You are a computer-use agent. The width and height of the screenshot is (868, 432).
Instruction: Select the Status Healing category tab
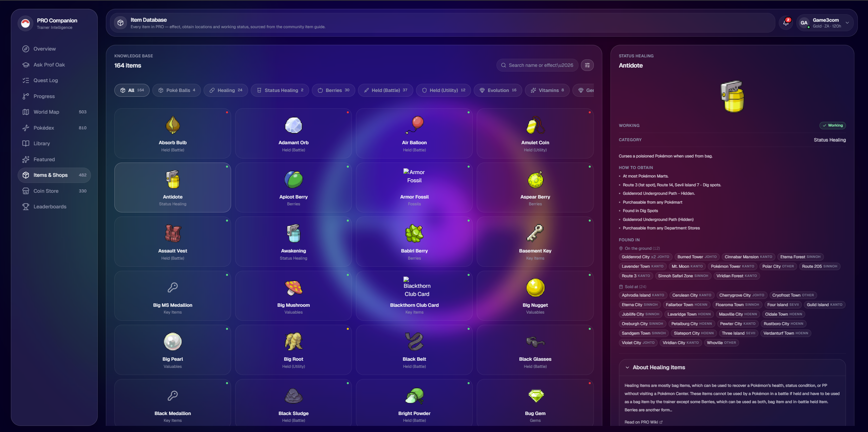(x=280, y=90)
